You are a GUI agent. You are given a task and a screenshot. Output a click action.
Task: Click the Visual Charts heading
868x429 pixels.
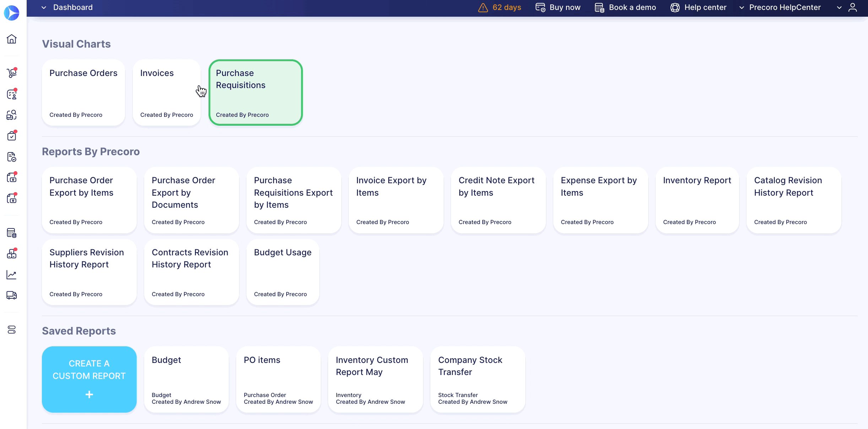pyautogui.click(x=76, y=44)
